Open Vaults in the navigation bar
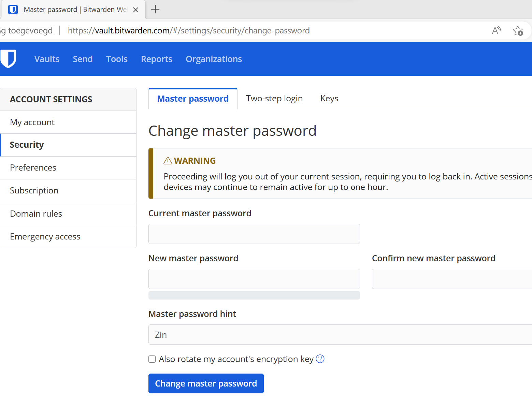Image resolution: width=532 pixels, height=407 pixels. tap(47, 59)
